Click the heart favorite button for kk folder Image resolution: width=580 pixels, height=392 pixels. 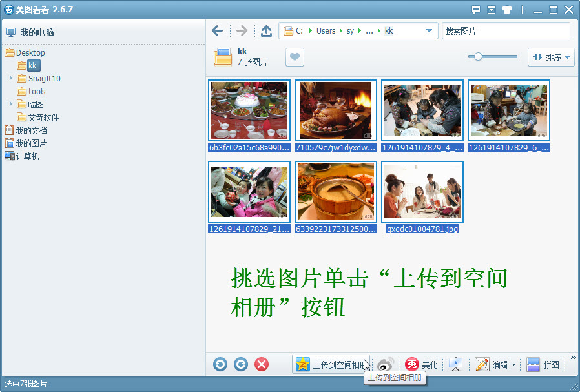295,57
